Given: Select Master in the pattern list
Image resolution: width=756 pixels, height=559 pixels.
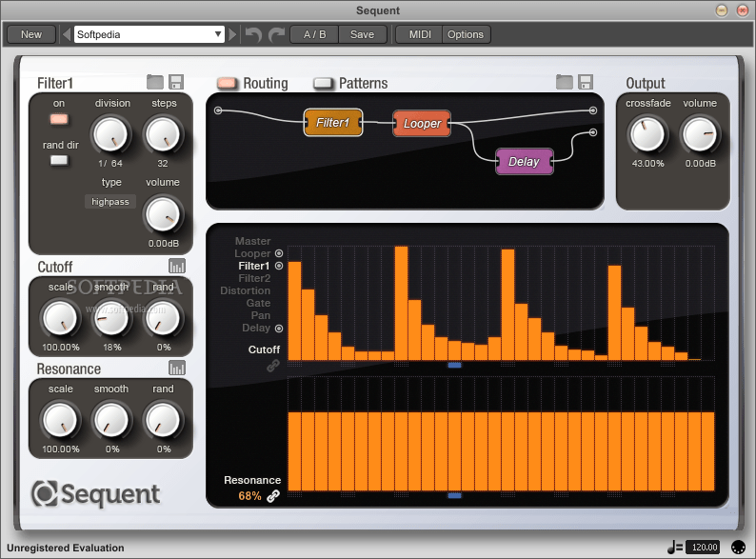Looking at the screenshot, I should (252, 241).
